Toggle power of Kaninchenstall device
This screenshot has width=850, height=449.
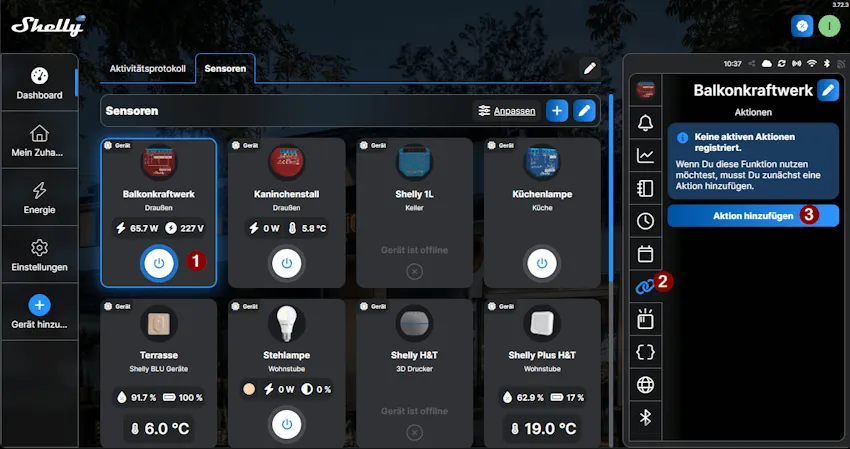(x=286, y=263)
